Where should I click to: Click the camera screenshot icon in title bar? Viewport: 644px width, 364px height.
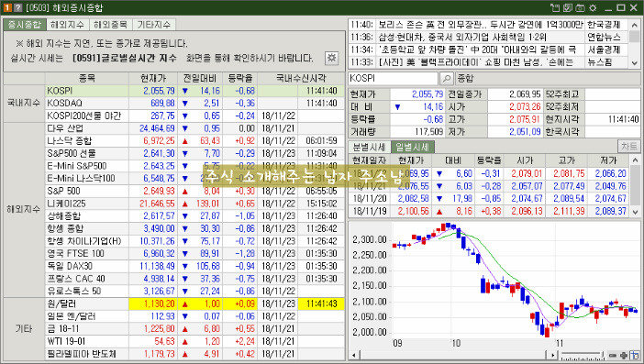click(580, 7)
